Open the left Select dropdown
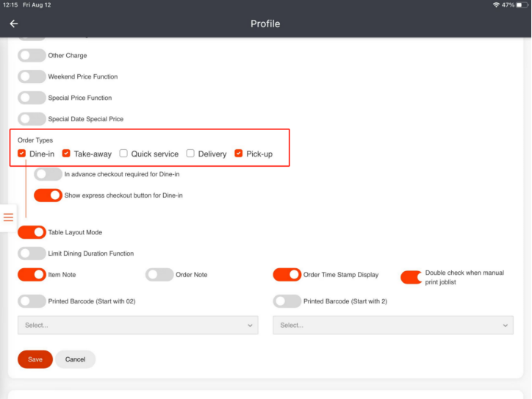Screen dimensions: 532x399 (137, 325)
